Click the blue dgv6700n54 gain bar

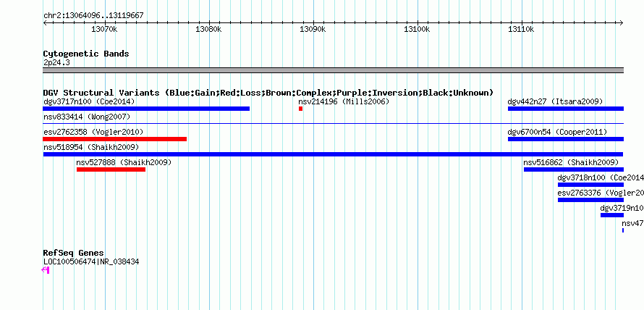coord(566,139)
